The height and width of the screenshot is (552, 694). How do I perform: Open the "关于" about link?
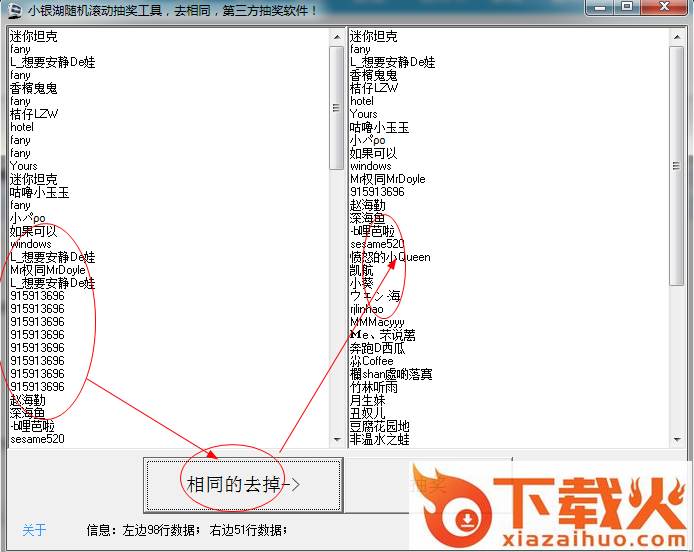34,530
